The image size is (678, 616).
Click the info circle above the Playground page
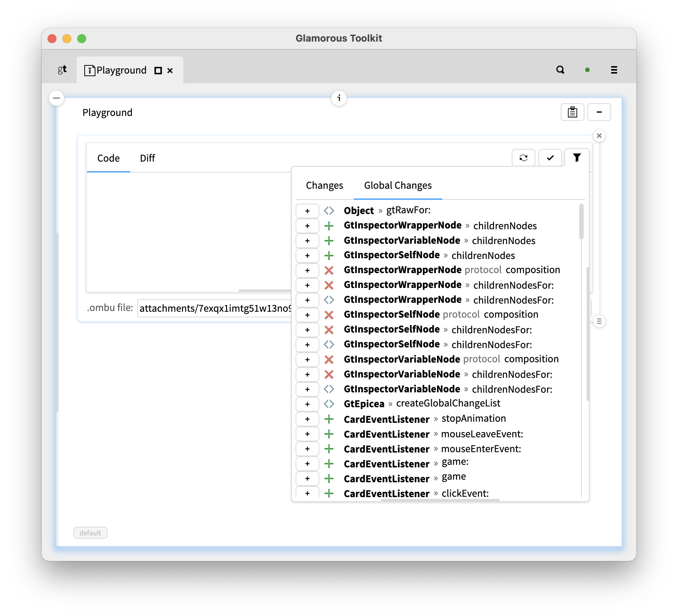339,98
